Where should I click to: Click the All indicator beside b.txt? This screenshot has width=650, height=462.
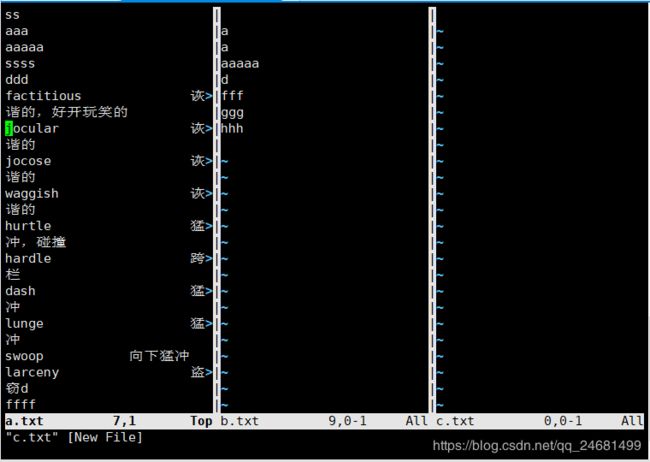(x=416, y=421)
